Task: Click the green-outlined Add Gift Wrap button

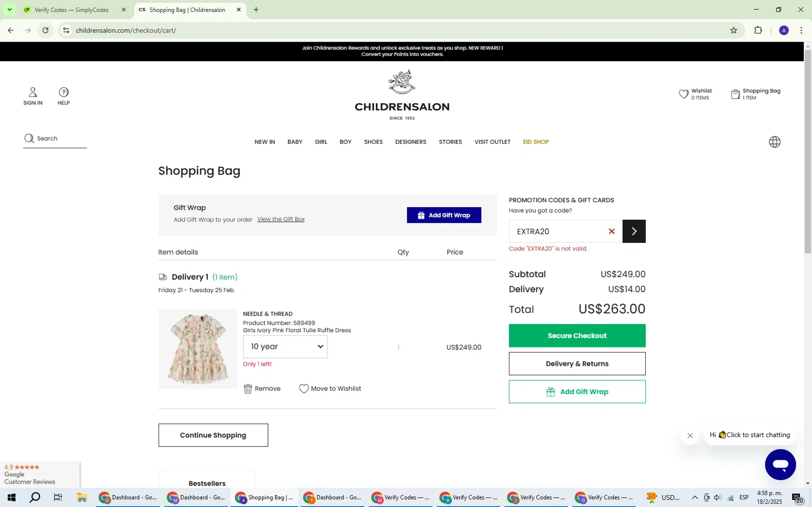Action: point(577,392)
